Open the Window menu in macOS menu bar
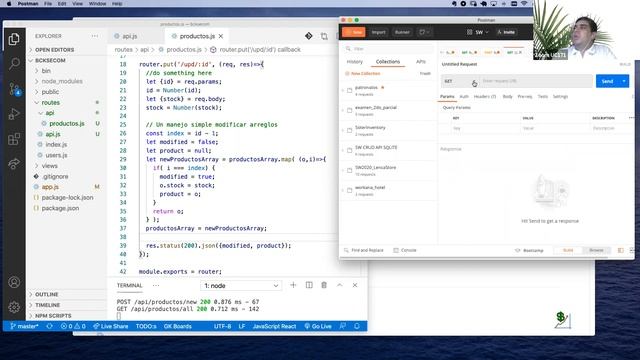Viewport: 640px width, 360px height. pyautogui.click(x=97, y=3)
